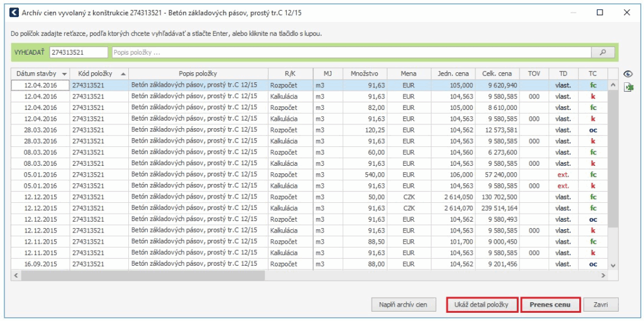
Task: Click the Excel export icon
Action: point(628,88)
